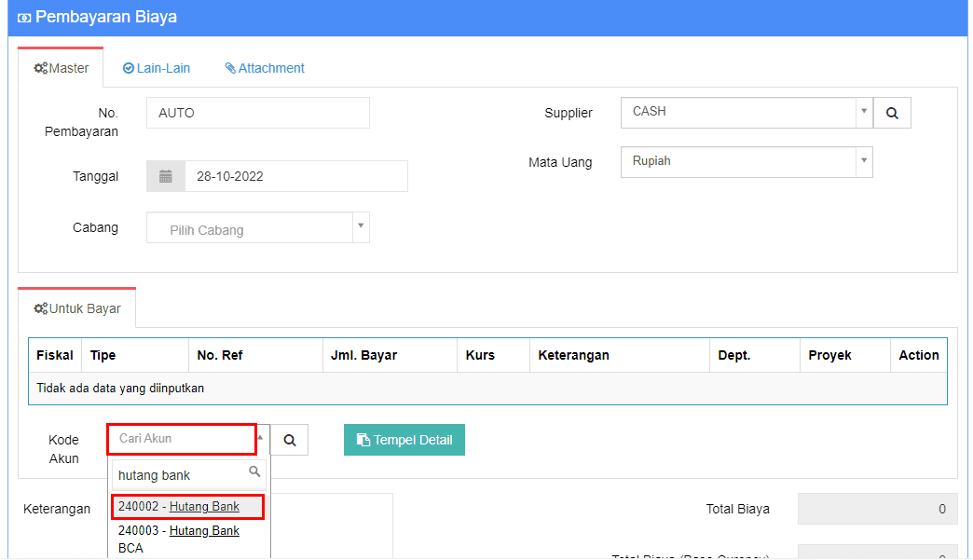This screenshot has height=560, width=973.
Task: Click the Tanggal date input field
Action: (x=295, y=176)
